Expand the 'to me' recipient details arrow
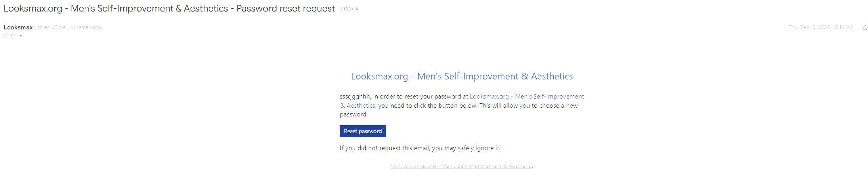 pyautogui.click(x=21, y=36)
